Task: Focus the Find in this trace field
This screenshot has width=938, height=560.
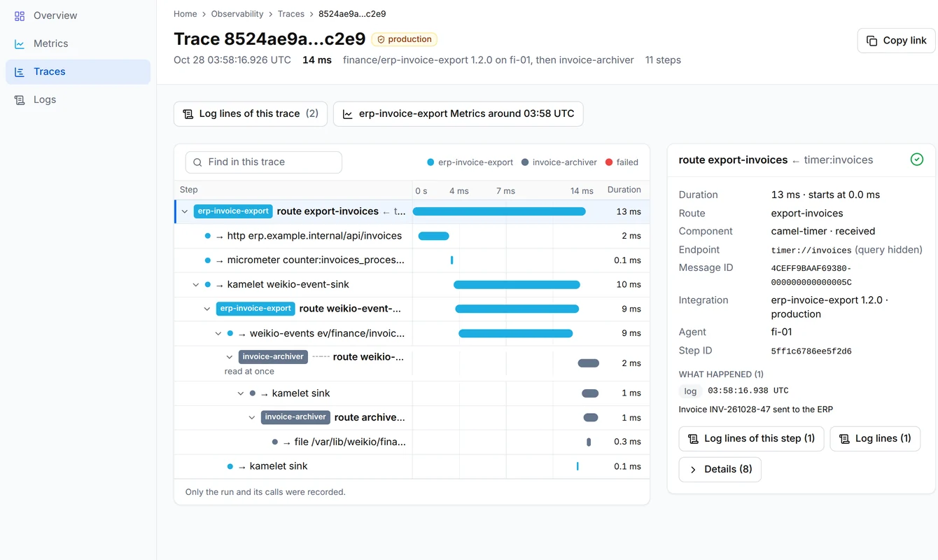Action: click(x=264, y=162)
